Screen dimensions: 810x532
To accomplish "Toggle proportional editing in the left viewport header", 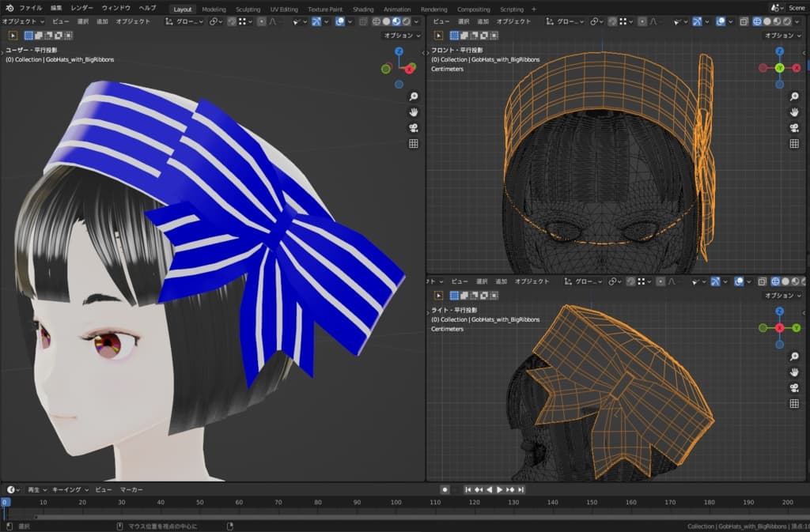I will tap(262, 21).
